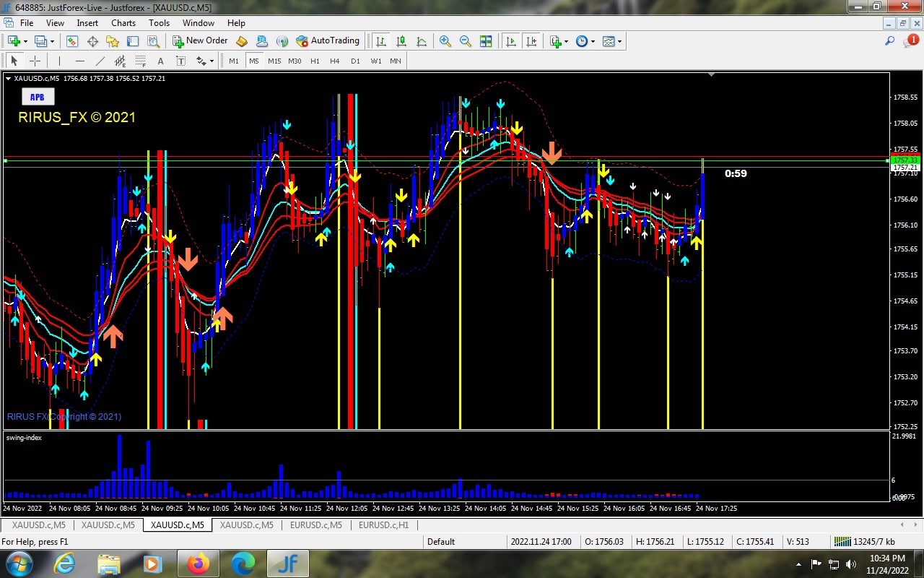Click the APB label on chart
Image resolution: width=924 pixels, height=578 pixels.
[x=37, y=97]
